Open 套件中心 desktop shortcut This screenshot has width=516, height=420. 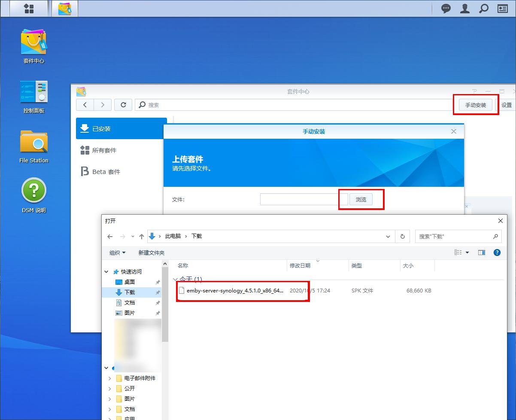(x=34, y=46)
